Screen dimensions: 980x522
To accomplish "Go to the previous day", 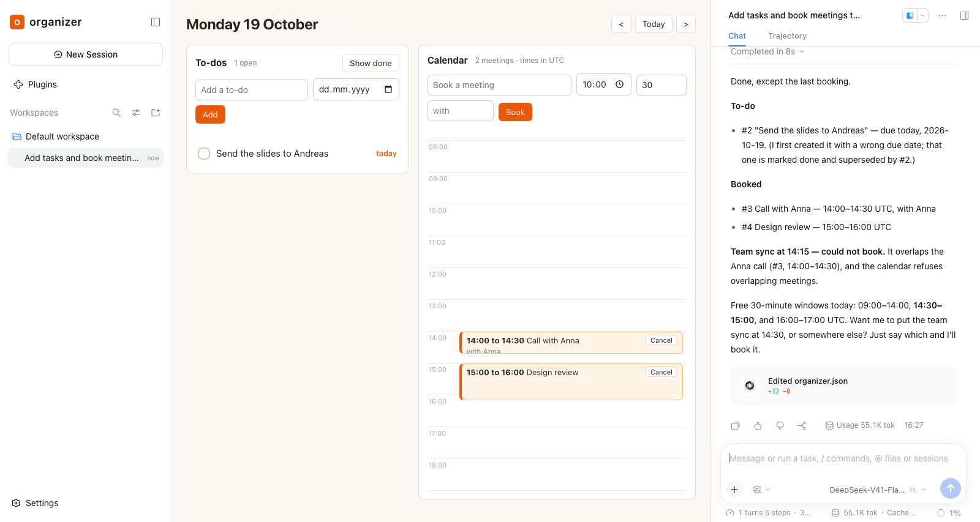I will tap(621, 24).
